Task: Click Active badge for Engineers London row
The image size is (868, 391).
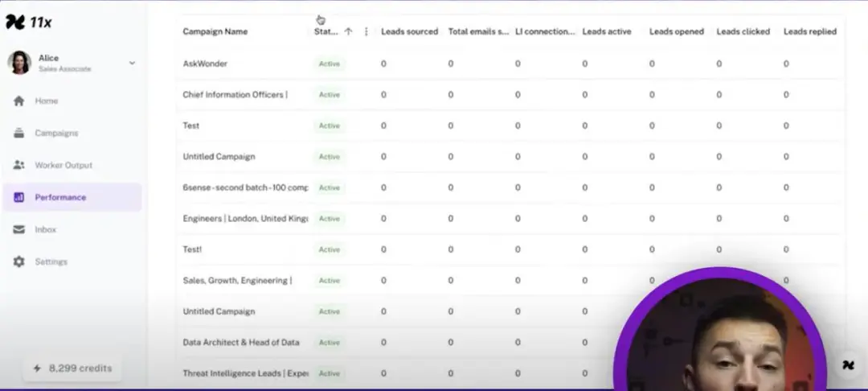Action: click(x=329, y=219)
